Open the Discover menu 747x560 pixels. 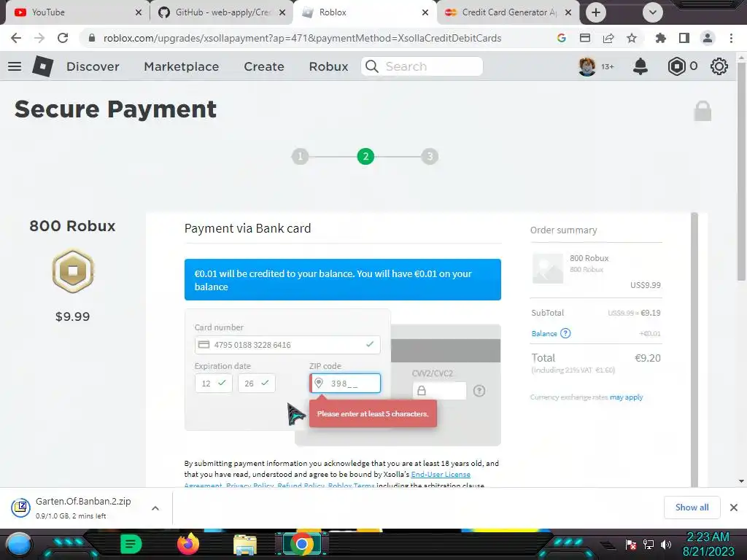click(93, 66)
